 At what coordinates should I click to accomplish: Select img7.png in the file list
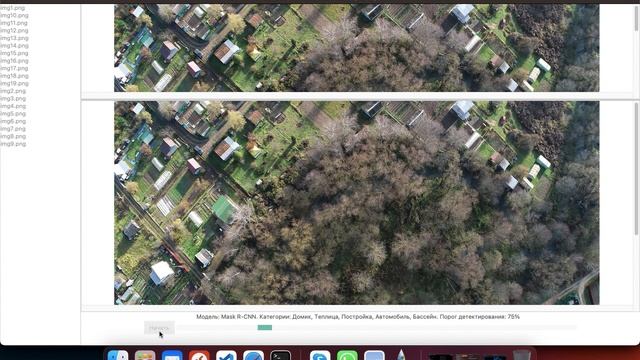13,129
